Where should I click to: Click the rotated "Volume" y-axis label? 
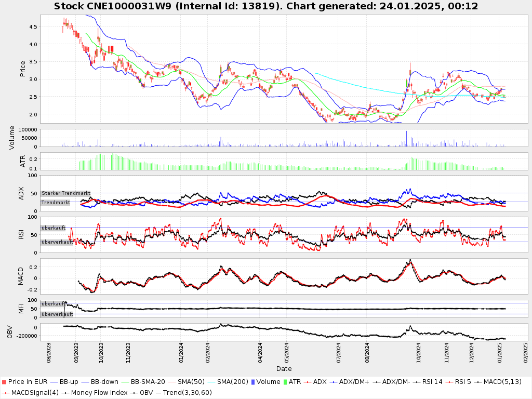pyautogui.click(x=12, y=138)
